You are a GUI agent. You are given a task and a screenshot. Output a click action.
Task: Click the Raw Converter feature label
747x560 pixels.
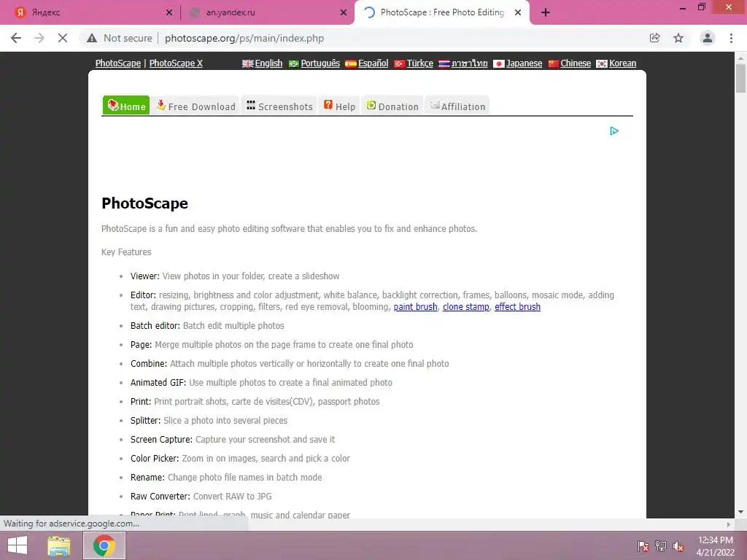[160, 496]
